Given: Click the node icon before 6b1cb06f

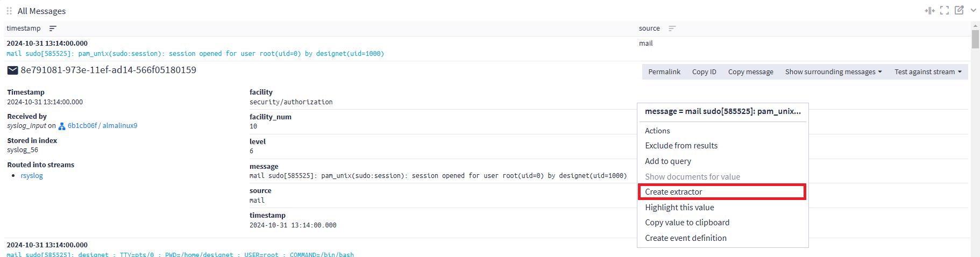Looking at the screenshot, I should [62, 126].
